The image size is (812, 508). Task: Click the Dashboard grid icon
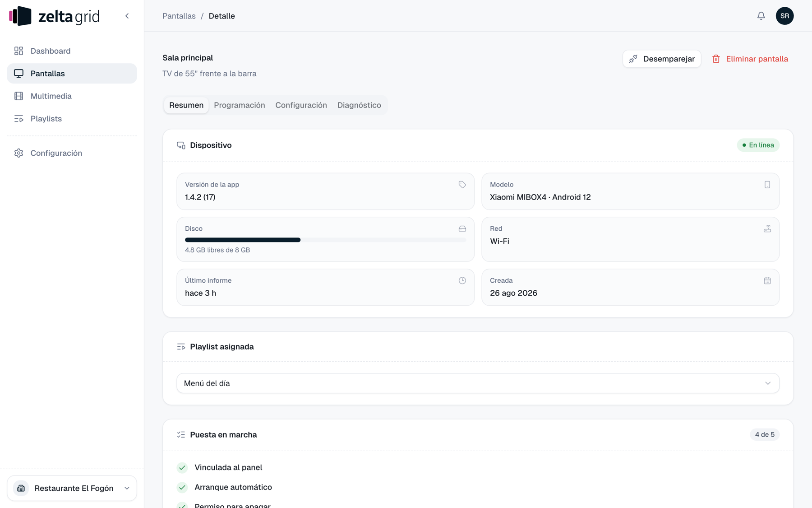18,51
